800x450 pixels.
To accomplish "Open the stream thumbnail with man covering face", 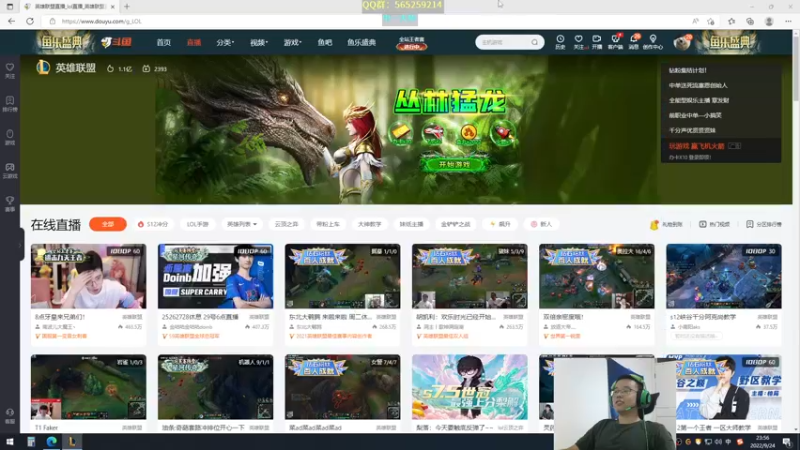I will pos(88,276).
